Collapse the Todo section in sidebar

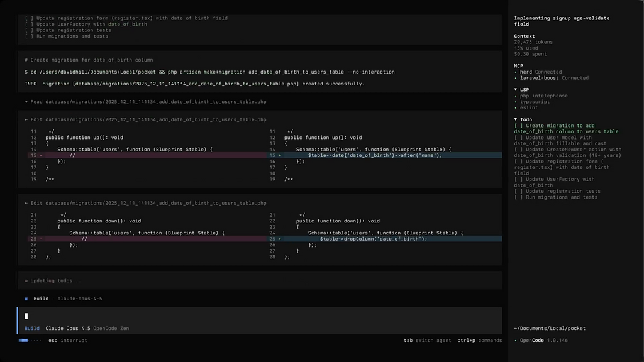(x=516, y=119)
